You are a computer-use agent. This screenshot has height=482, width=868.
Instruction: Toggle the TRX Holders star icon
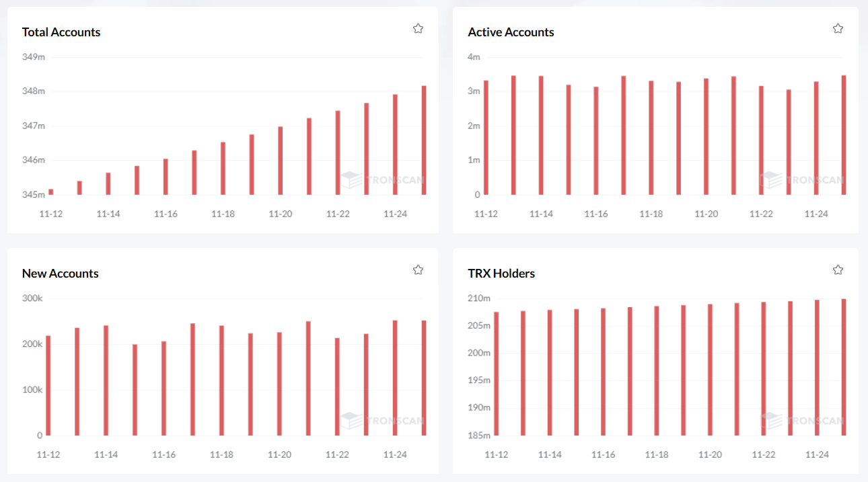click(838, 270)
